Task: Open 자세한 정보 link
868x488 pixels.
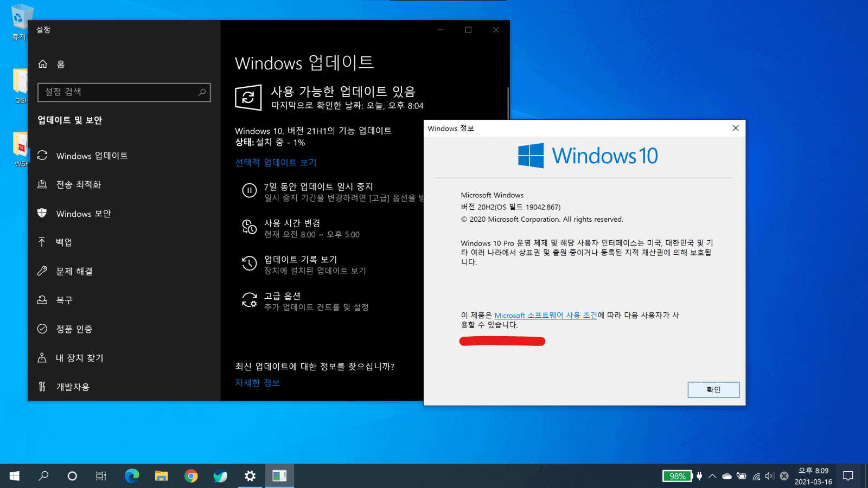Action: click(258, 383)
